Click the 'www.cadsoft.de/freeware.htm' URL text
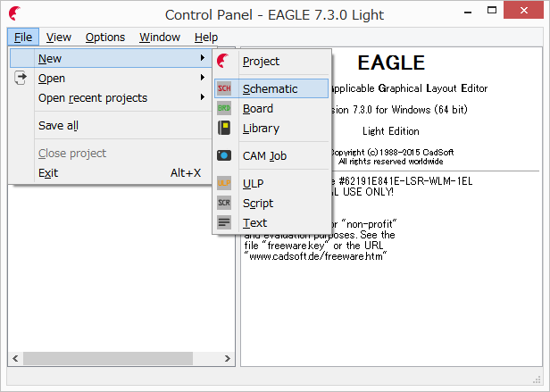This screenshot has width=550, height=392. click(x=316, y=256)
